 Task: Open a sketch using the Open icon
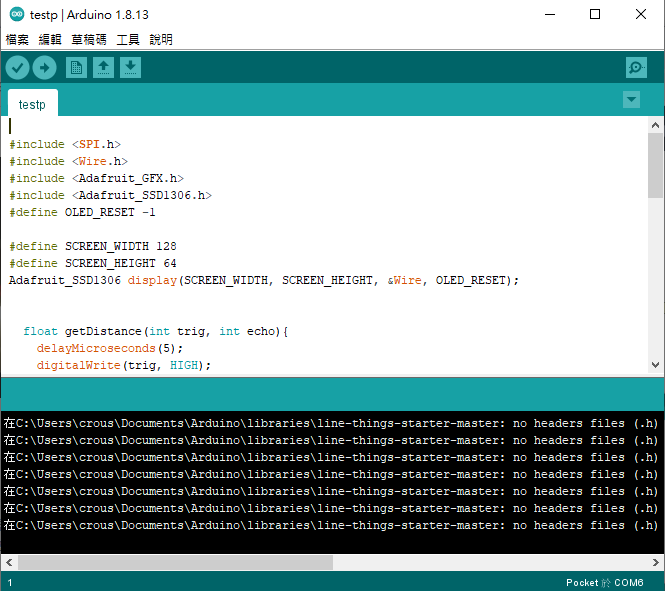coord(103,67)
